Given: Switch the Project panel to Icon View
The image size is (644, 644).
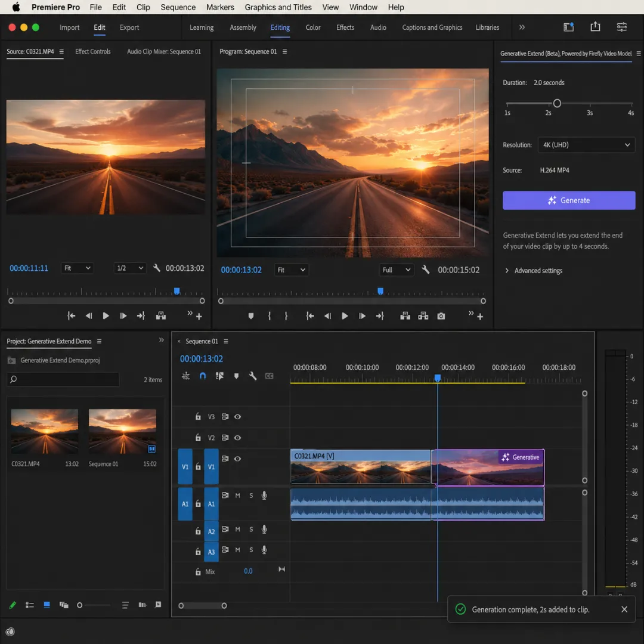Looking at the screenshot, I should coord(47,605).
